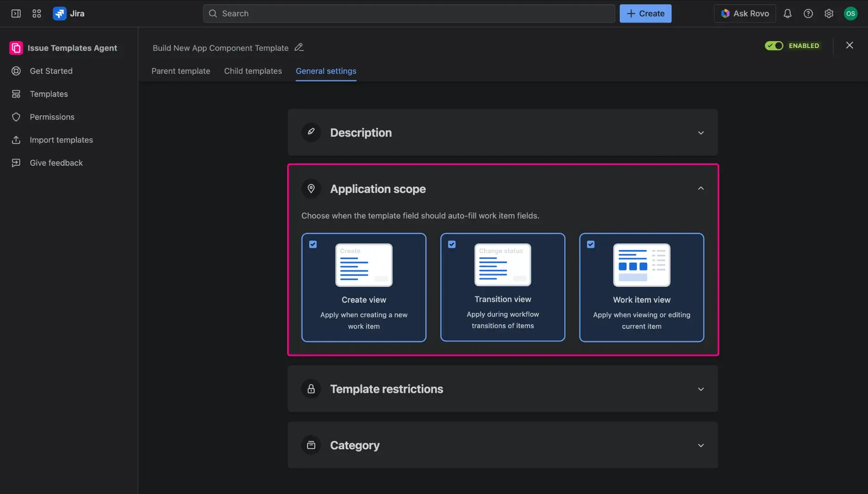The height and width of the screenshot is (494, 868).
Task: Select the Import templates upload icon
Action: tap(16, 140)
